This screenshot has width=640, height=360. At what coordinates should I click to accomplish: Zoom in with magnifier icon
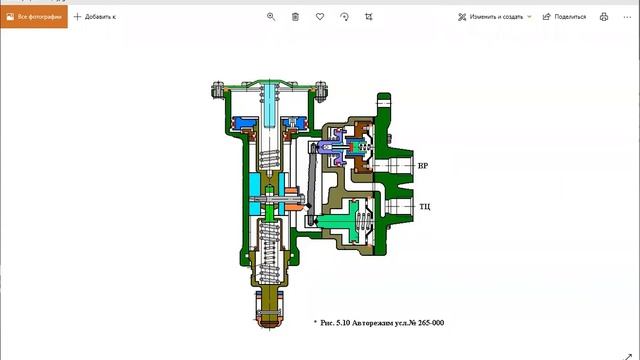pyautogui.click(x=271, y=17)
